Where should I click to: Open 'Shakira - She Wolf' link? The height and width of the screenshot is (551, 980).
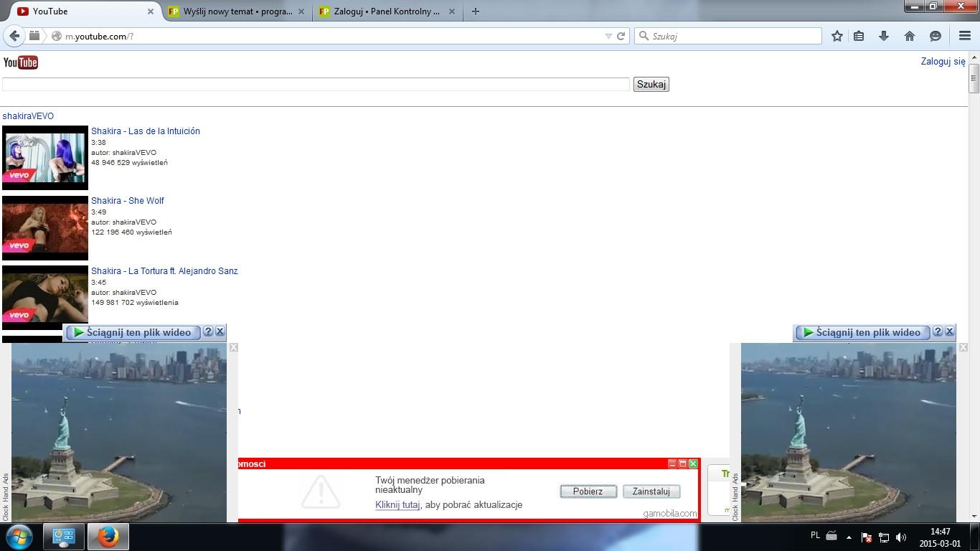point(128,201)
